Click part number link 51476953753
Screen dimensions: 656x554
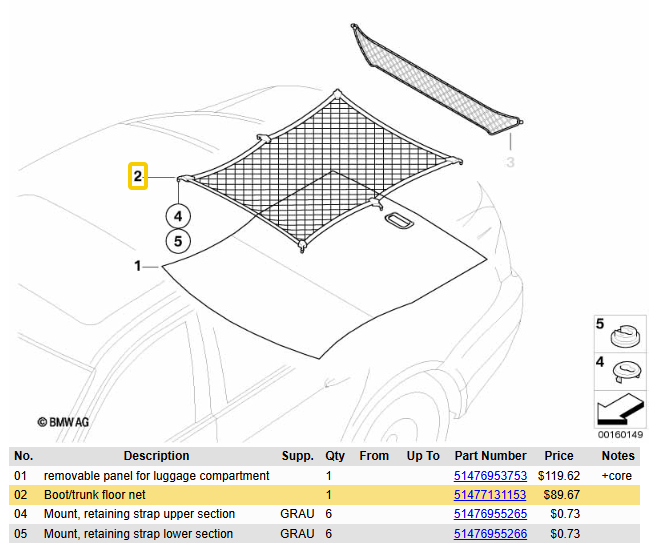(490, 476)
